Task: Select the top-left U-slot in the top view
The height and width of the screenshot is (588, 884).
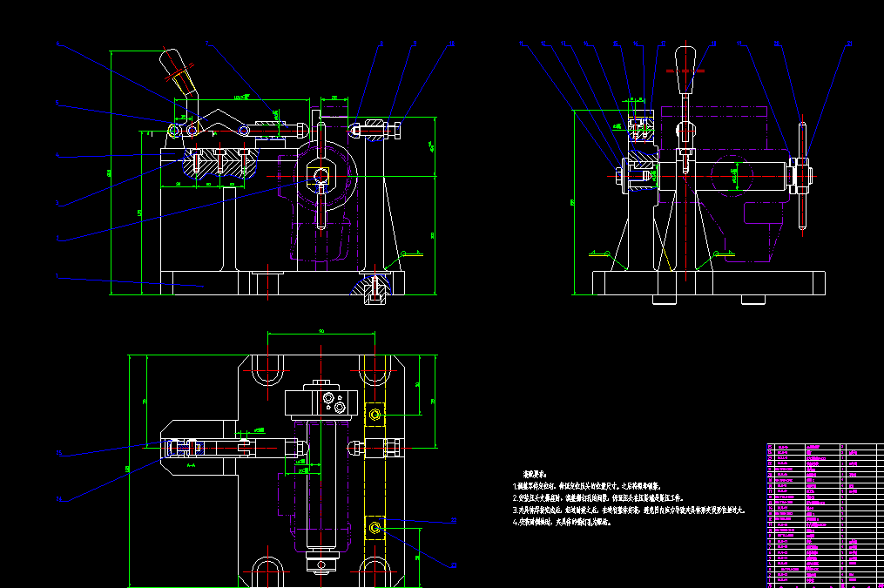Action: point(267,370)
